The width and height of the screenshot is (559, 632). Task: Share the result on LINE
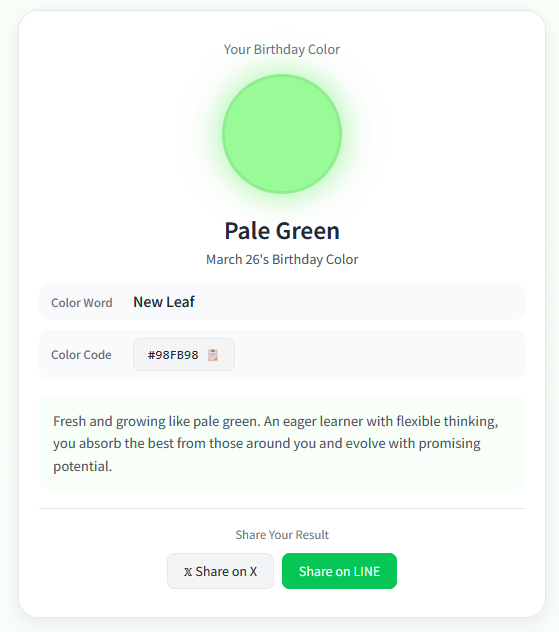point(339,571)
